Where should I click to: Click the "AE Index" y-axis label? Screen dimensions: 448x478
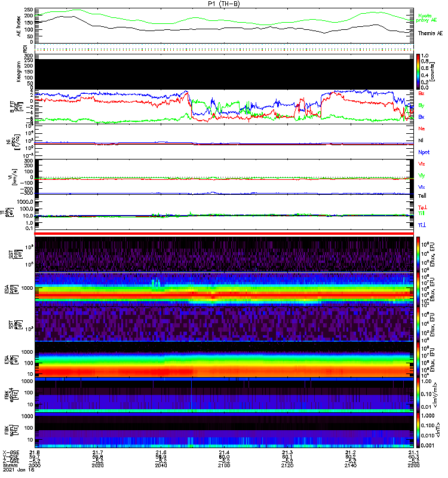(x=19, y=26)
